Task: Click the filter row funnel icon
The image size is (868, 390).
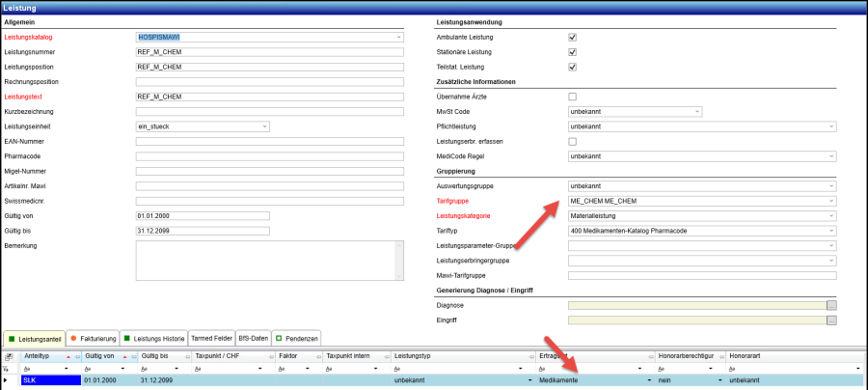Action: click(x=9, y=369)
